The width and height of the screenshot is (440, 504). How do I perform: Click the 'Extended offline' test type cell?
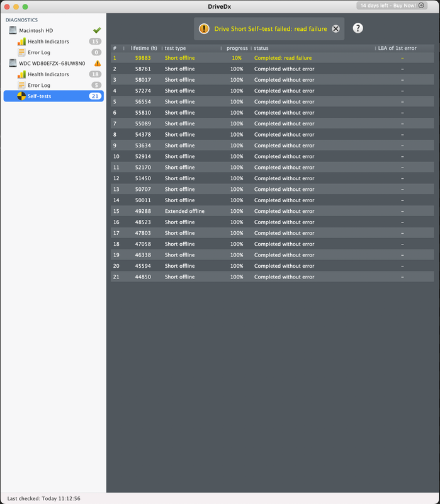click(x=184, y=211)
